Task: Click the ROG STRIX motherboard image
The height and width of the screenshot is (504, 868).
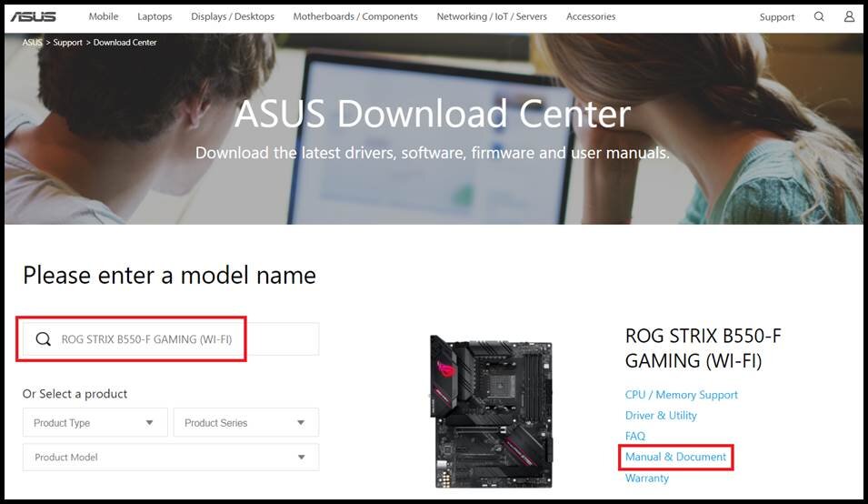Action: click(x=492, y=411)
